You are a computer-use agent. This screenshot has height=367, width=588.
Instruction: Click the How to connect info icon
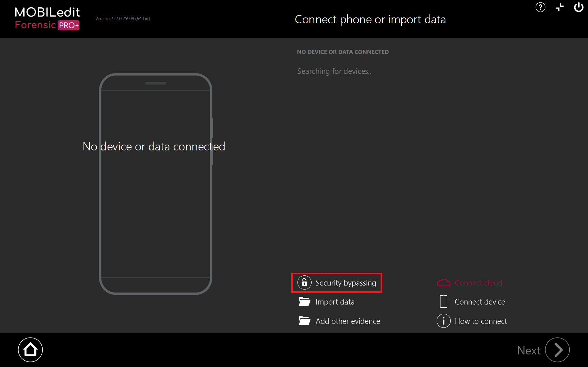[x=443, y=321]
